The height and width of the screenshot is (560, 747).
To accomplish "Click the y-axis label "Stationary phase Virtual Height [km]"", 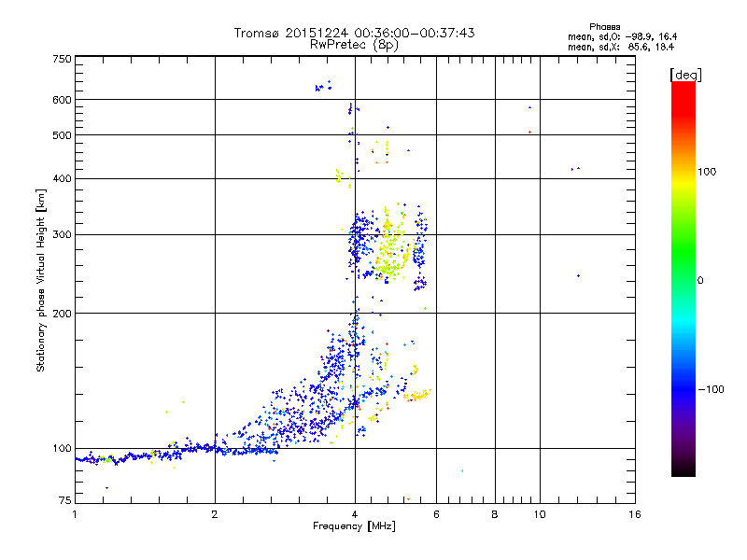I will point(41,281).
